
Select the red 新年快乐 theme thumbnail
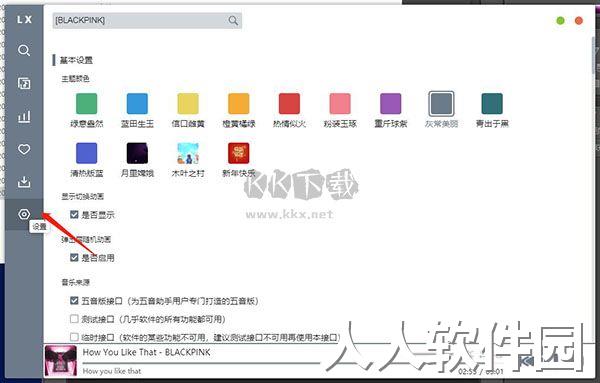[239, 153]
